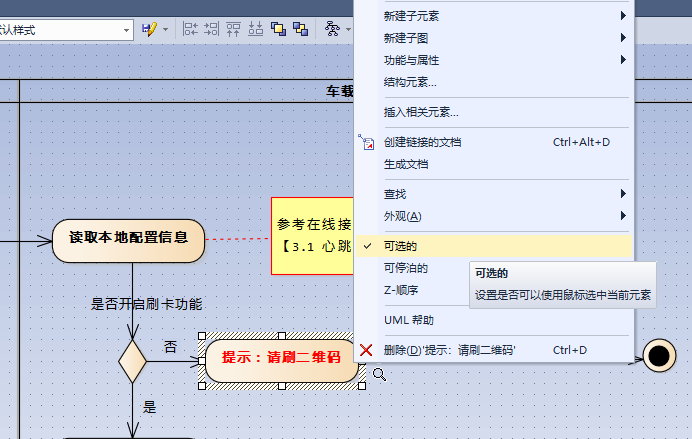
Task: Click the magnifier quick-link icon by element
Action: tap(379, 375)
